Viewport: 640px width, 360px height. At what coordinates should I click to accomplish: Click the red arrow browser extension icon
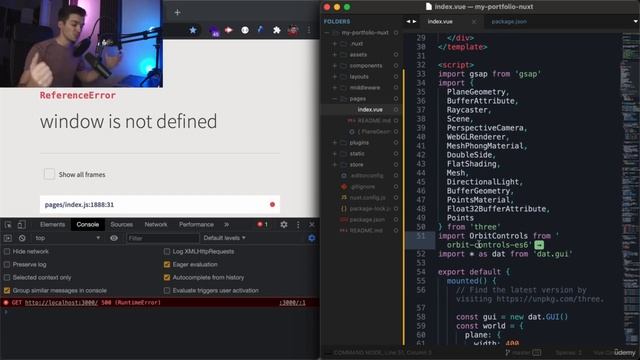point(229,30)
